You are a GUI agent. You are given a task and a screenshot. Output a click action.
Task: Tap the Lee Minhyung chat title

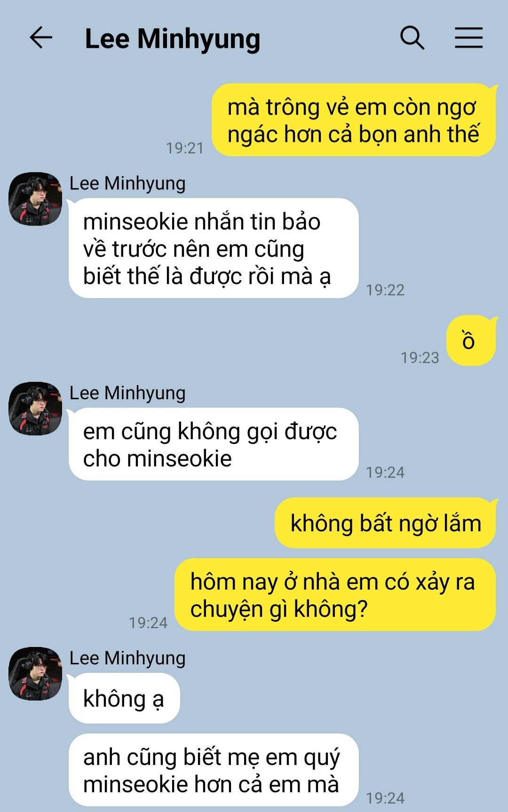(x=172, y=39)
